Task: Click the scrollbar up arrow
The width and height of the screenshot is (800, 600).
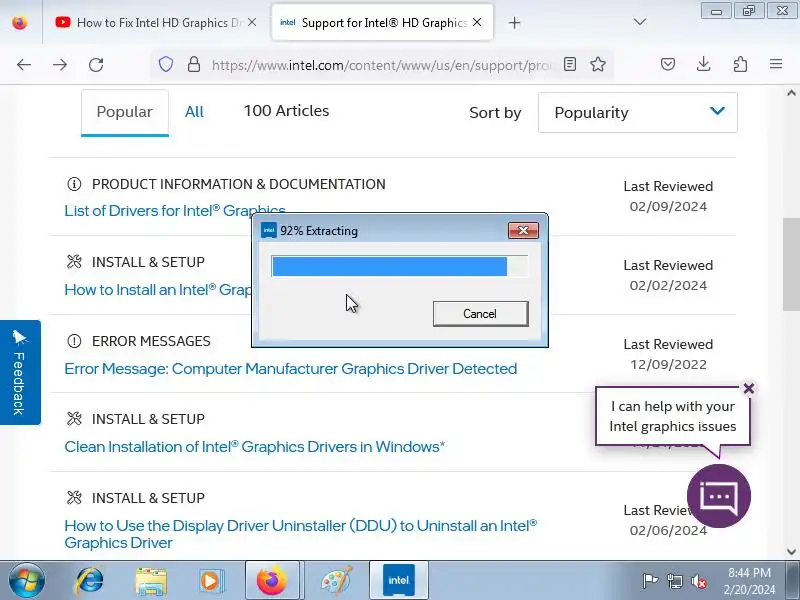Action: [791, 93]
